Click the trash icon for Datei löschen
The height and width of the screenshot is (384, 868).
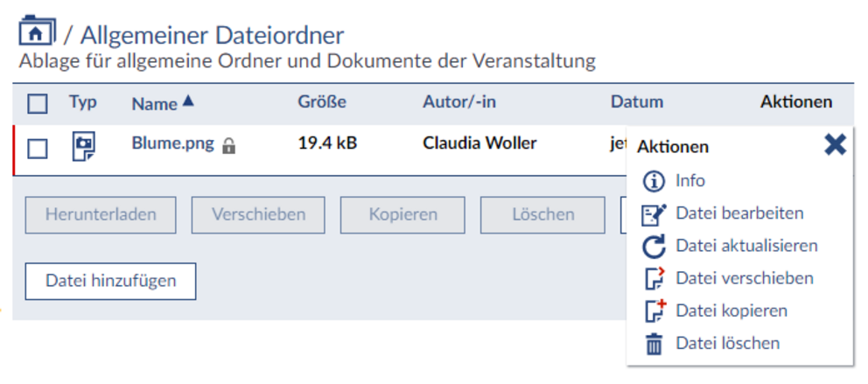click(x=654, y=344)
